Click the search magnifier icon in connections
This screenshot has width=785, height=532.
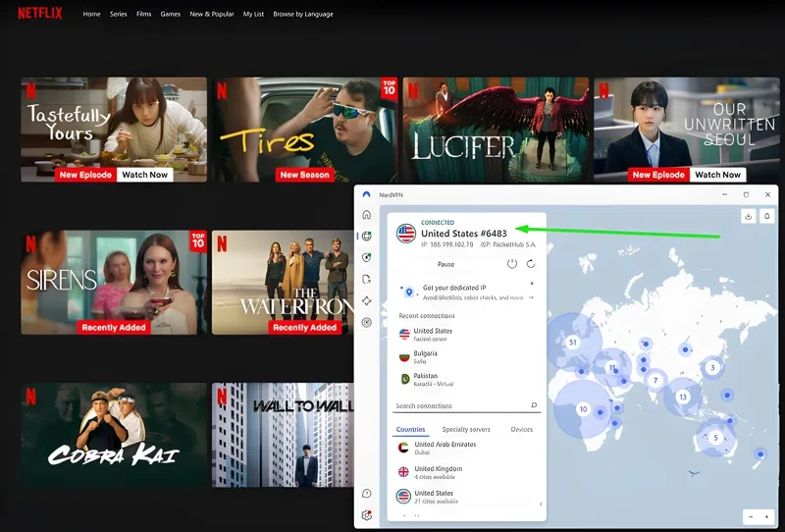coord(534,404)
